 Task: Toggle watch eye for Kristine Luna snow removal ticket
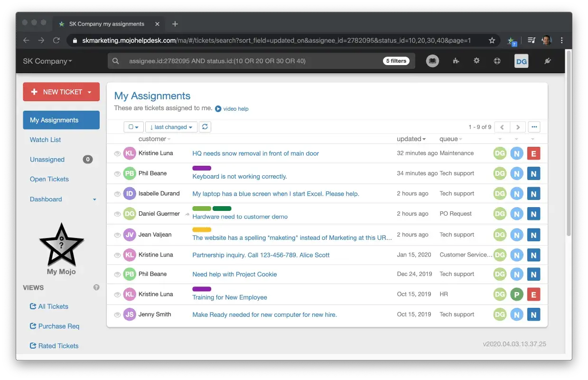(117, 153)
